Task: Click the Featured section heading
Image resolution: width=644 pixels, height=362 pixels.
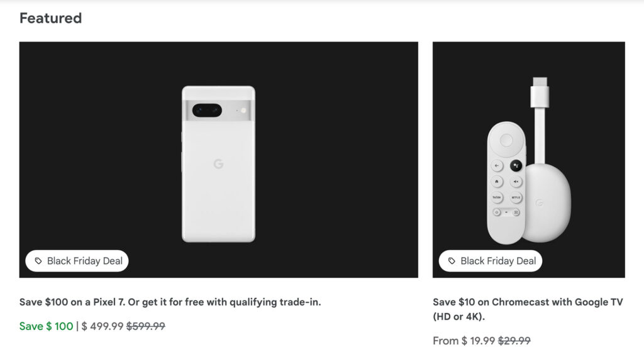Action: [50, 18]
